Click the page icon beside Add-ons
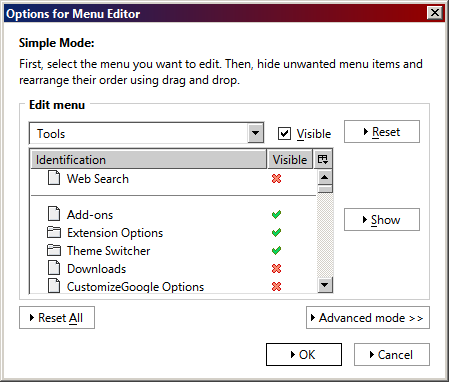 (54, 214)
